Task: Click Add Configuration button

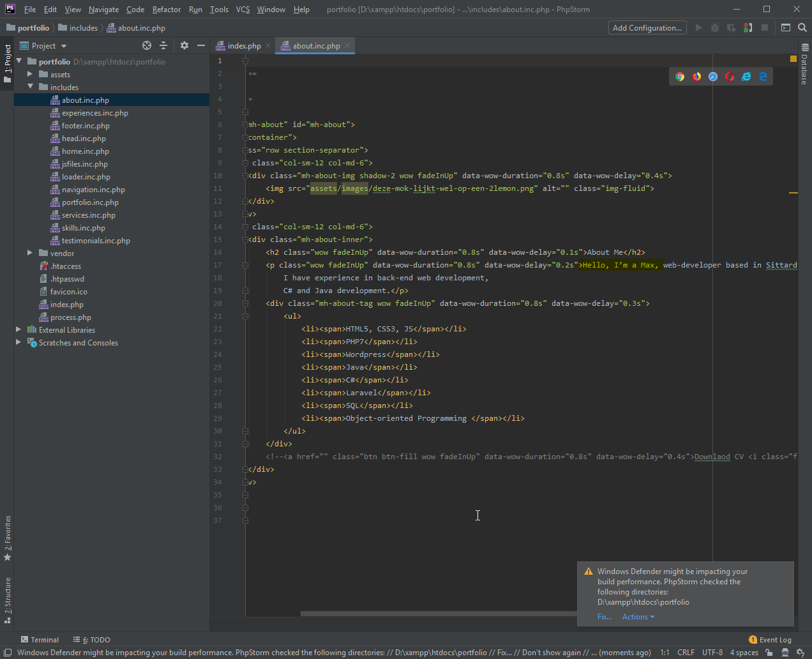Action: pyautogui.click(x=647, y=27)
